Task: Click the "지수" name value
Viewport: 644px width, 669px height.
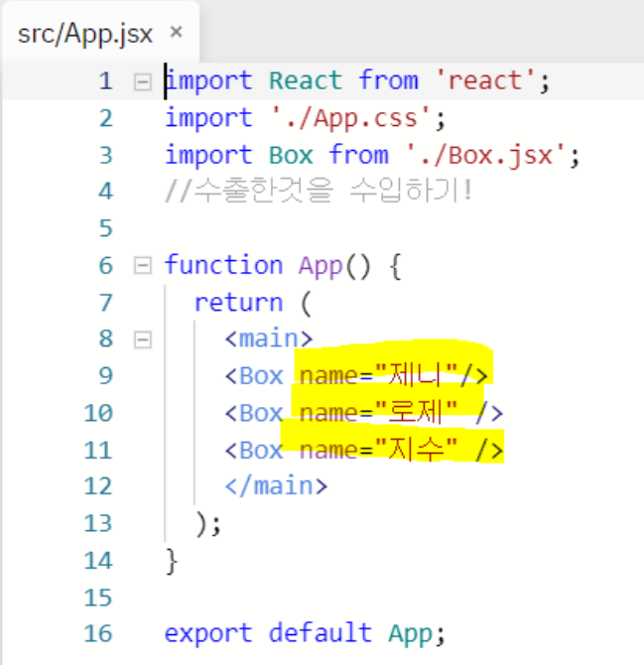Action: click(x=416, y=450)
